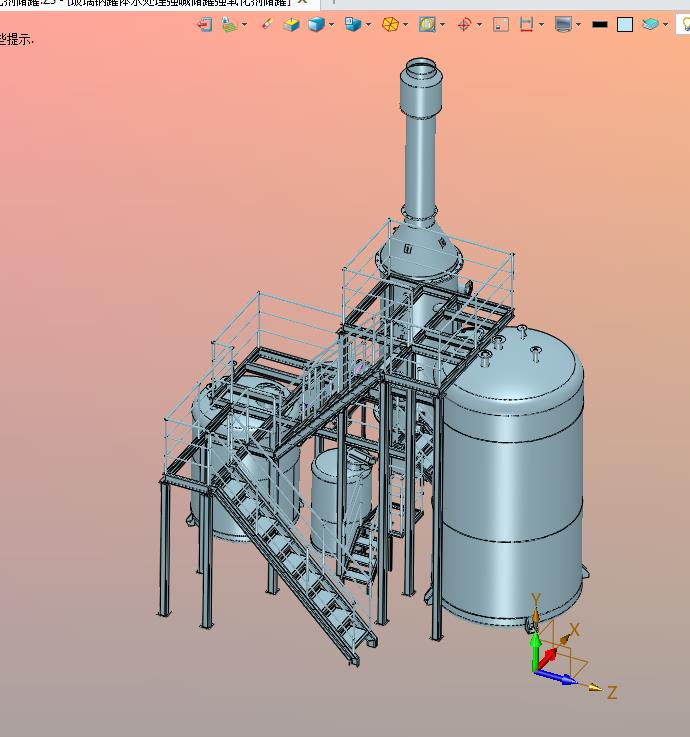Click the view orientation cube icon
This screenshot has width=690, height=737.
point(353,24)
